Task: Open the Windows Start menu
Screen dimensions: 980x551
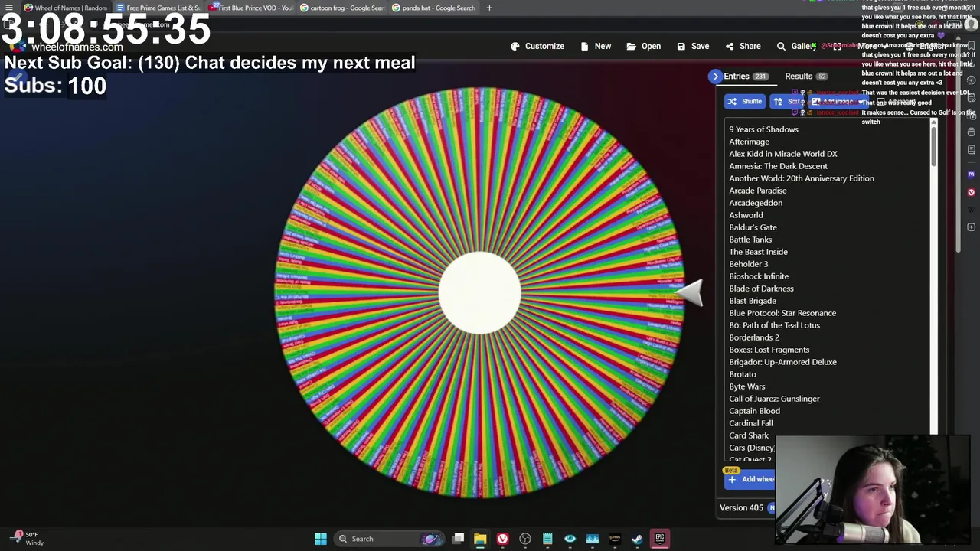Action: click(321, 539)
